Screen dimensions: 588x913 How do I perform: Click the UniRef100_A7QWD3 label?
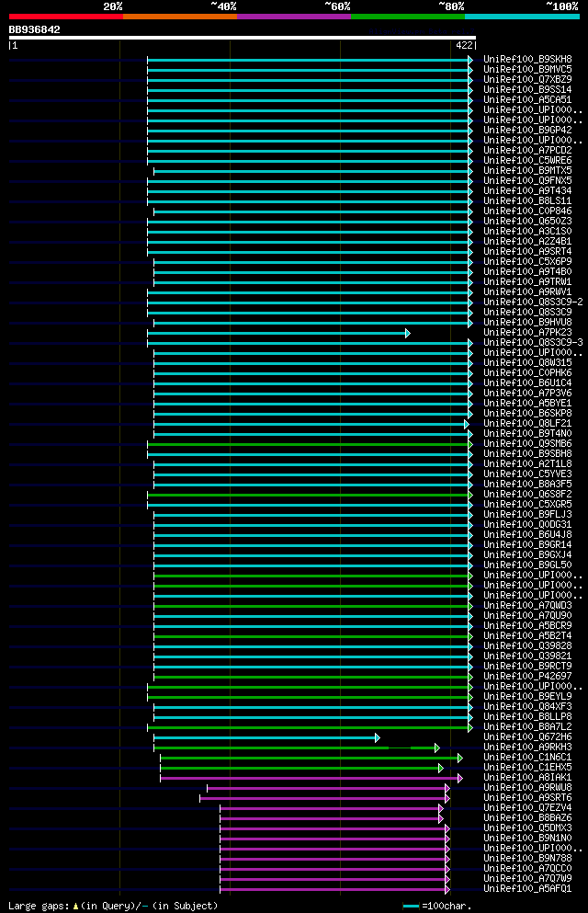[527, 606]
